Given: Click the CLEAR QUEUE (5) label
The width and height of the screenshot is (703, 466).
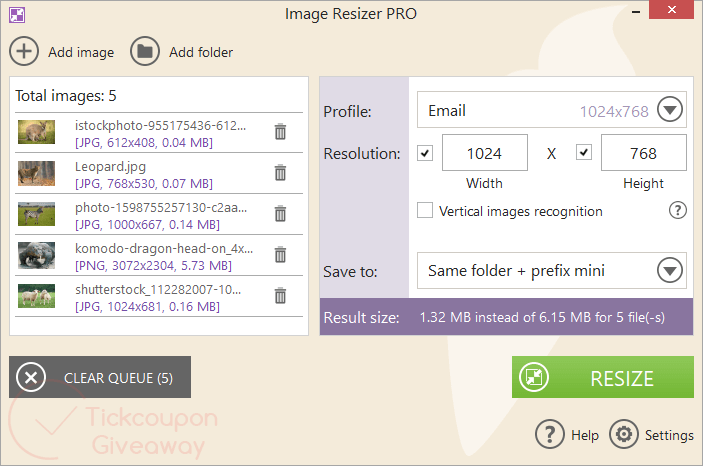Looking at the screenshot, I should point(118,378).
